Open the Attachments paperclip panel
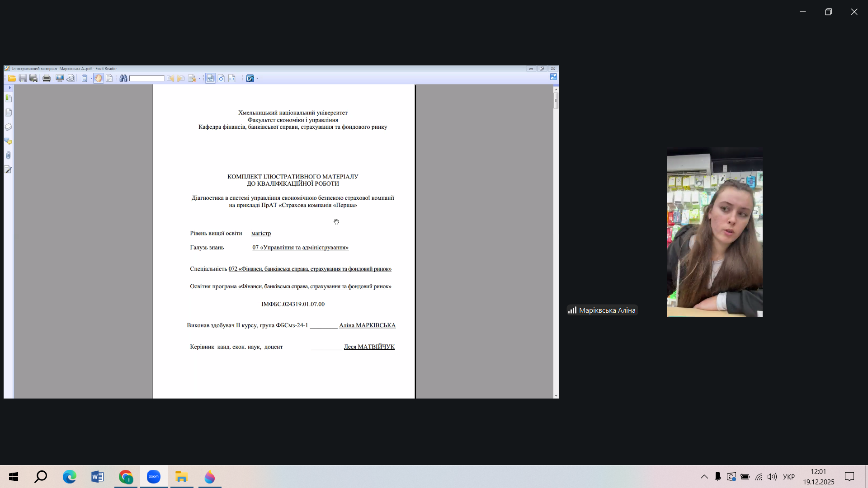Viewport: 868px width, 488px height. click(8, 155)
